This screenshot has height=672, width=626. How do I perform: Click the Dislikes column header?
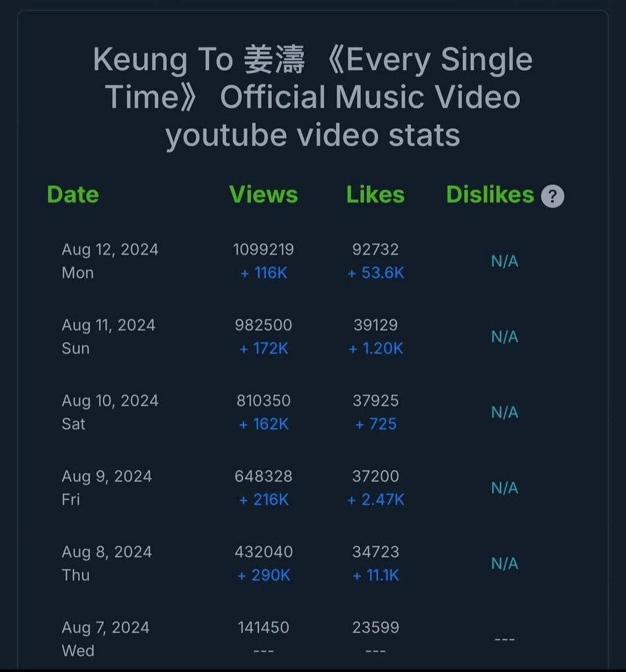coord(490,195)
